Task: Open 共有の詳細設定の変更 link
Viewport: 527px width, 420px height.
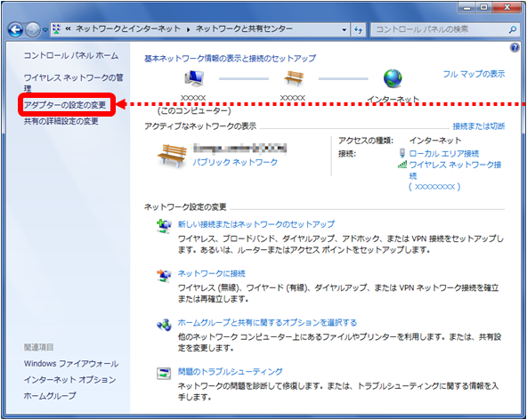Action: tap(61, 121)
